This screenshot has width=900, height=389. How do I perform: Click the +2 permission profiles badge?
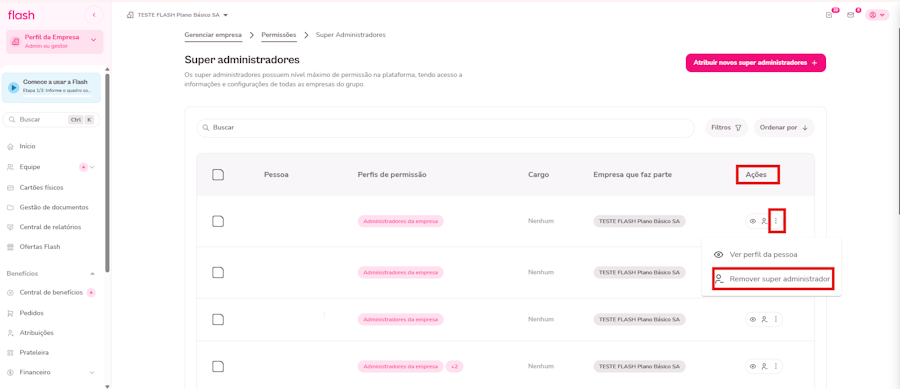(x=454, y=366)
